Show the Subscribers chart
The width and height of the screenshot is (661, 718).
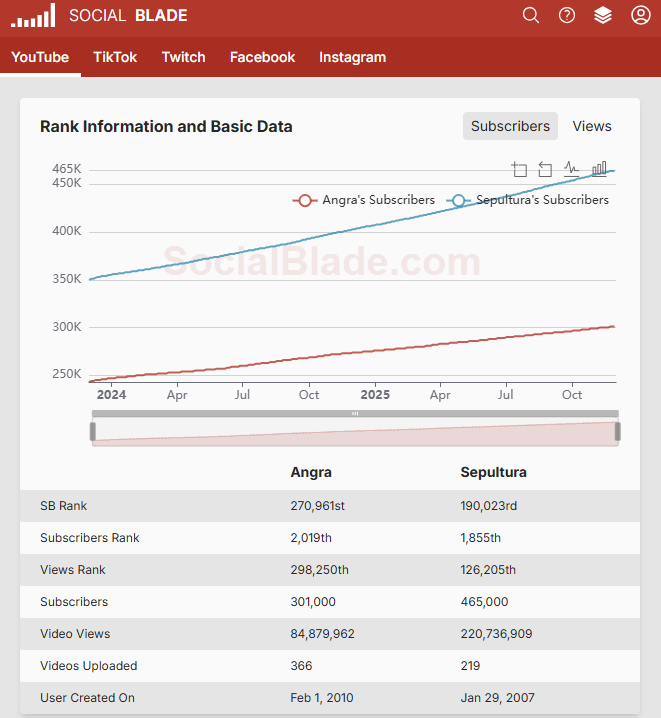pyautogui.click(x=510, y=126)
